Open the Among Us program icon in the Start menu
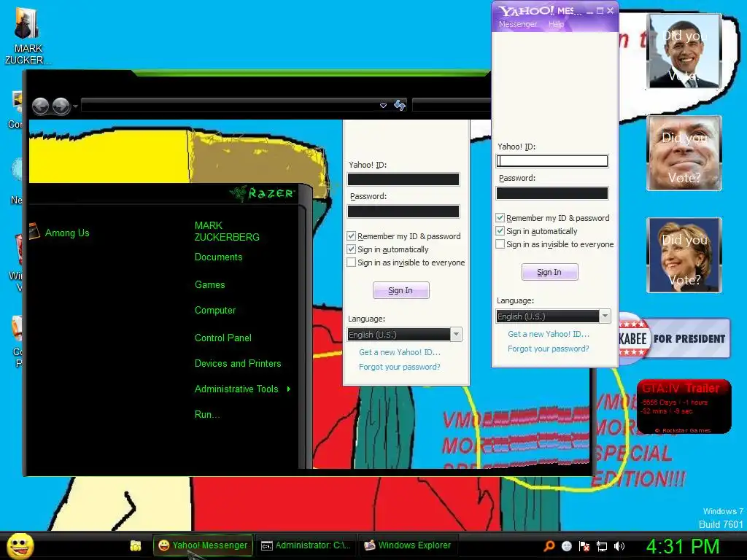Image resolution: width=747 pixels, height=560 pixels. click(x=34, y=232)
